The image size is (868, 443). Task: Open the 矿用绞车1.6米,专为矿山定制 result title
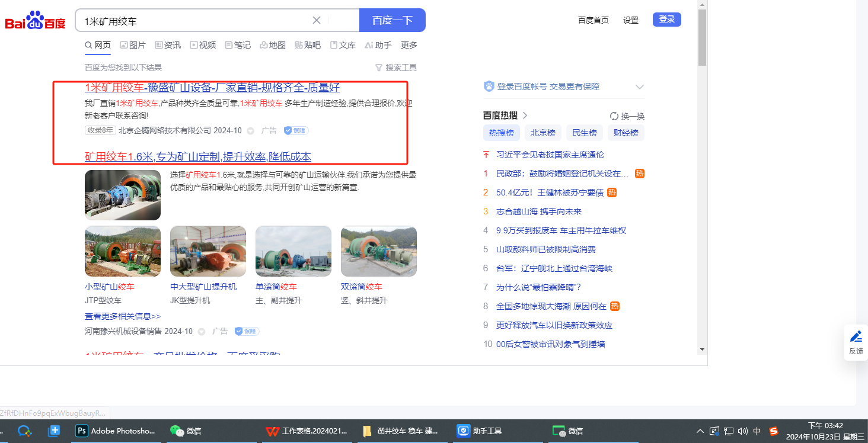198,157
